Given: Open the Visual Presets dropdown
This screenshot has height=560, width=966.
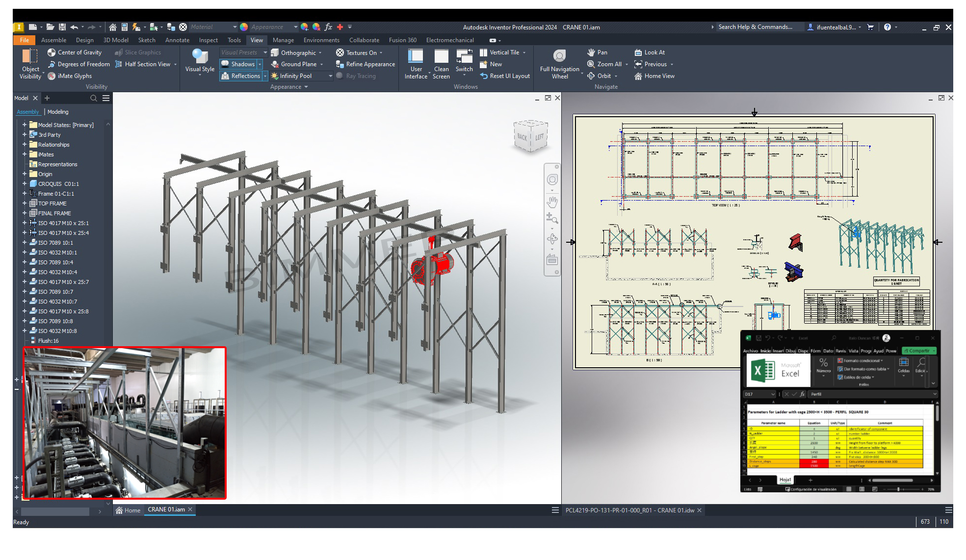Looking at the screenshot, I should tap(265, 52).
